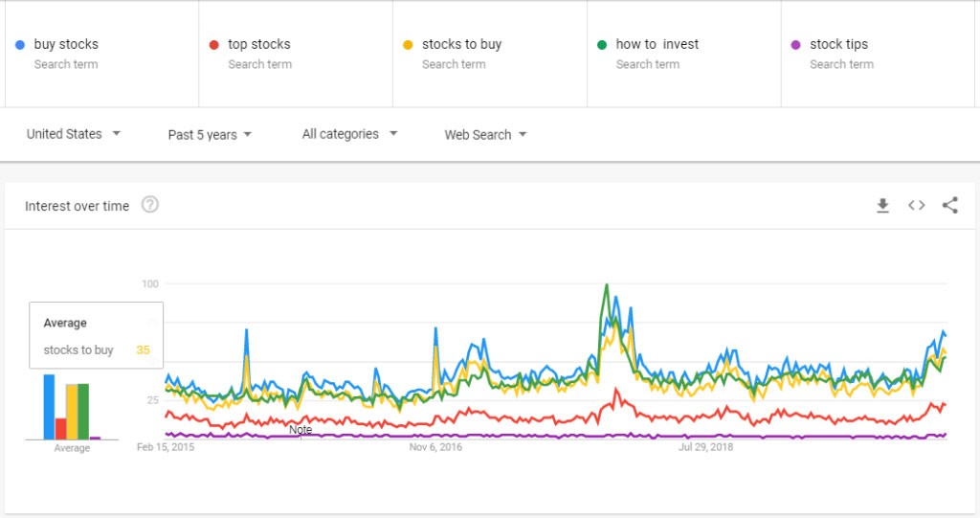
Task: Click the green dot for how to invest
Action: pyautogui.click(x=602, y=45)
